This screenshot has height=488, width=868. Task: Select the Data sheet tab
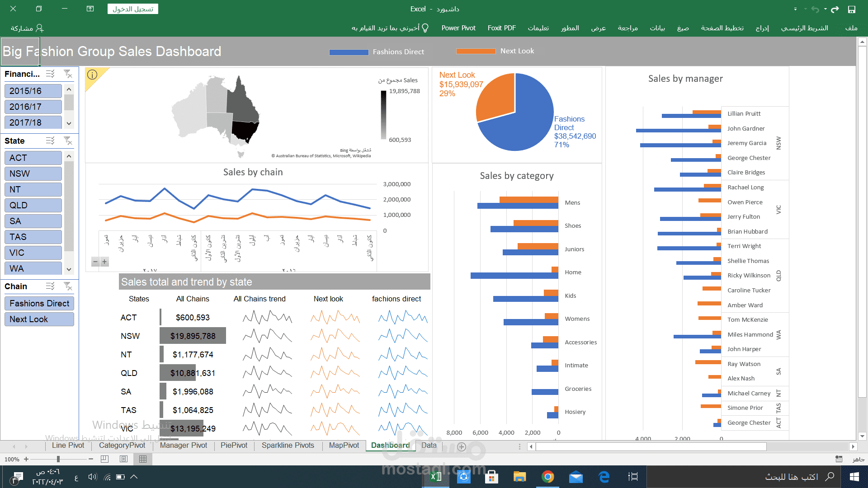(428, 445)
